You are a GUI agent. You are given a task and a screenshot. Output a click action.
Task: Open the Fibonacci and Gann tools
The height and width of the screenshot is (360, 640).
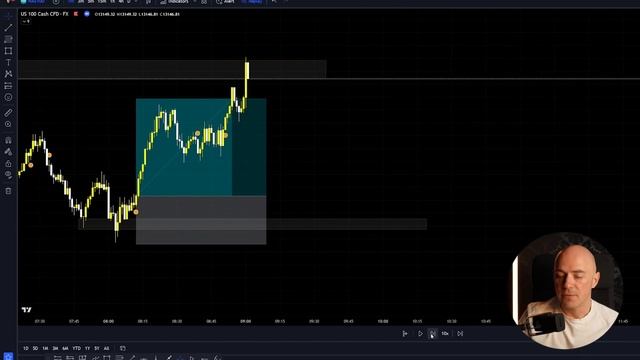(x=8, y=39)
